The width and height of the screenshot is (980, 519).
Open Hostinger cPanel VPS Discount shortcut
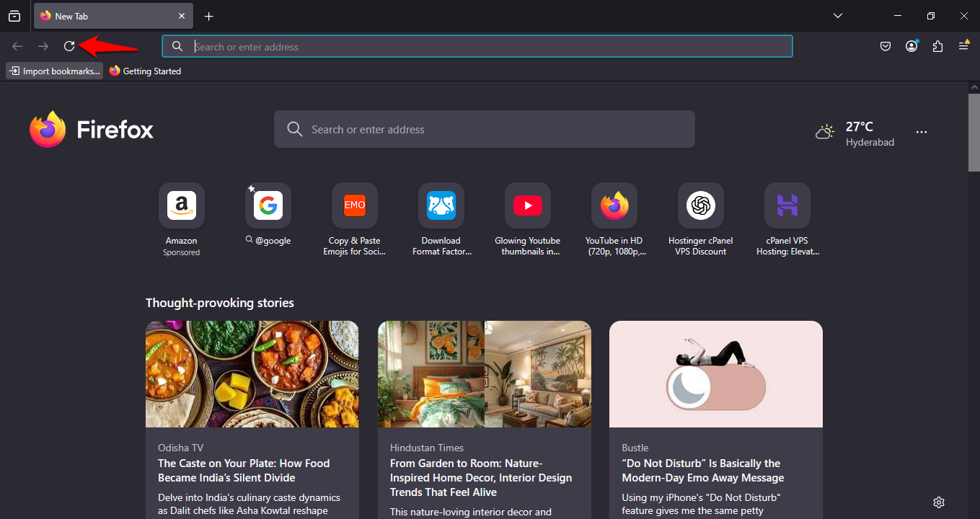701,220
